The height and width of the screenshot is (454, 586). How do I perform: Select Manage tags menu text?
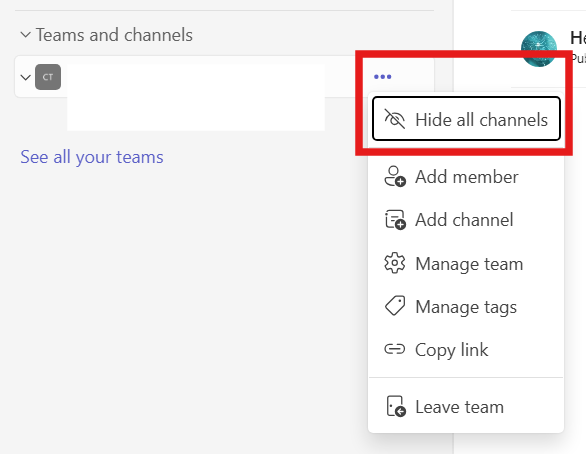point(466,307)
